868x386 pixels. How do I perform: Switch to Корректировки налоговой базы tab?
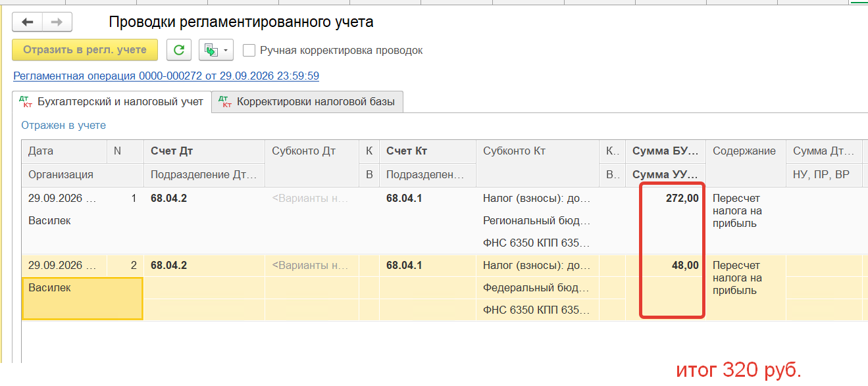[307, 102]
